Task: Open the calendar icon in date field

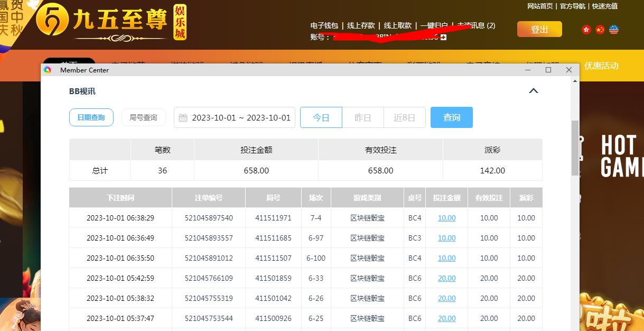Action: (183, 117)
